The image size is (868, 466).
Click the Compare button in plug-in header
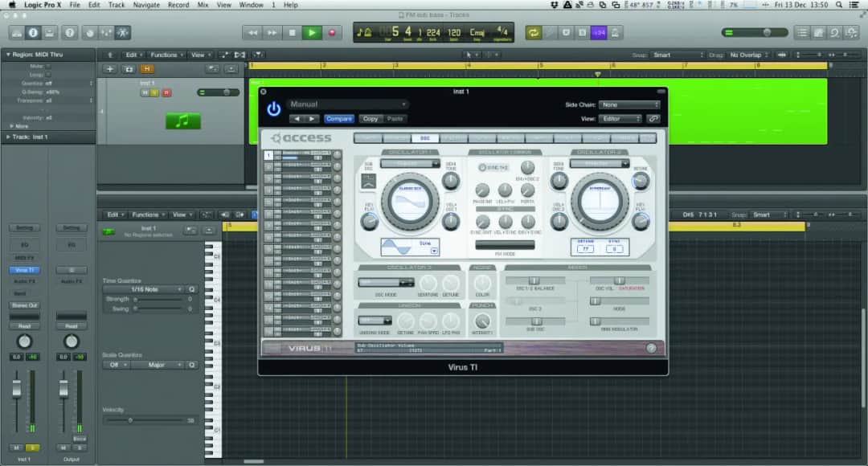(x=338, y=119)
